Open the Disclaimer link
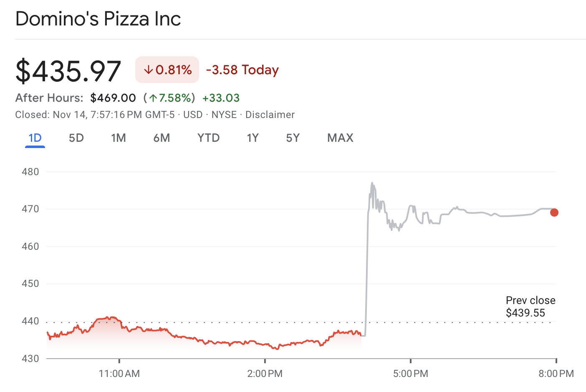The height and width of the screenshot is (392, 586). 270,115
